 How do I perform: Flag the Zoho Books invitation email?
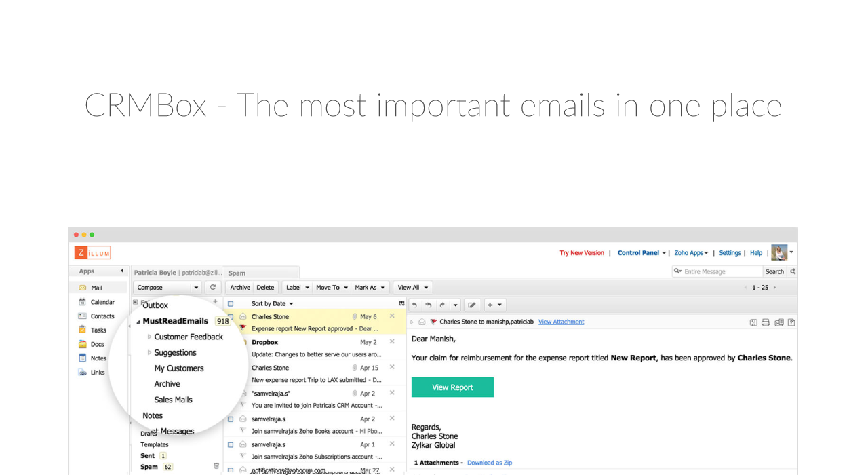click(x=243, y=431)
